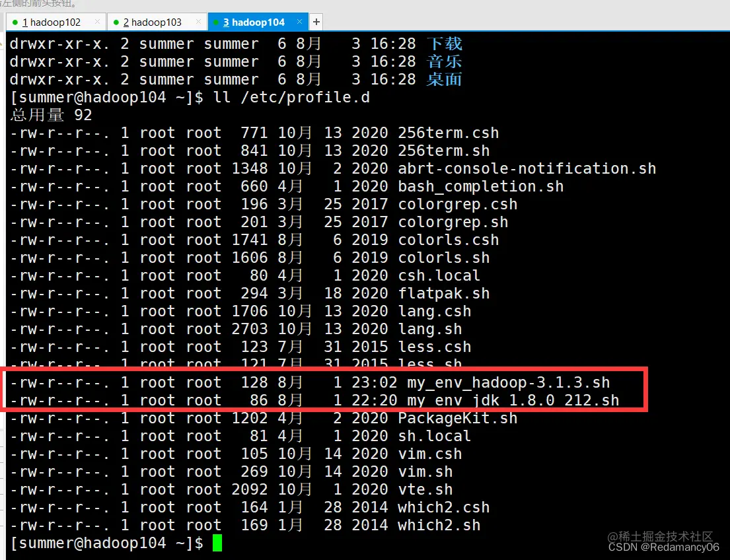Click the green status dot of hadoop103

pos(116,22)
